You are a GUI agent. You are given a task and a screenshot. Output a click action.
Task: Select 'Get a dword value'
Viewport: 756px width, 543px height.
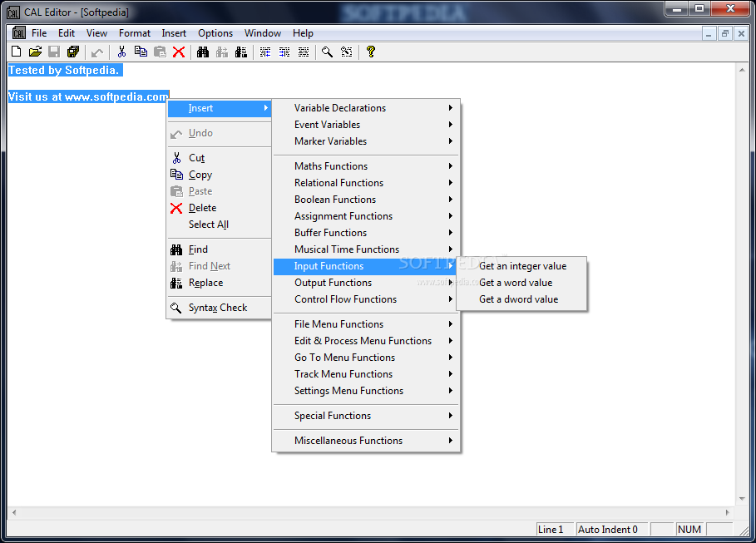pos(521,299)
